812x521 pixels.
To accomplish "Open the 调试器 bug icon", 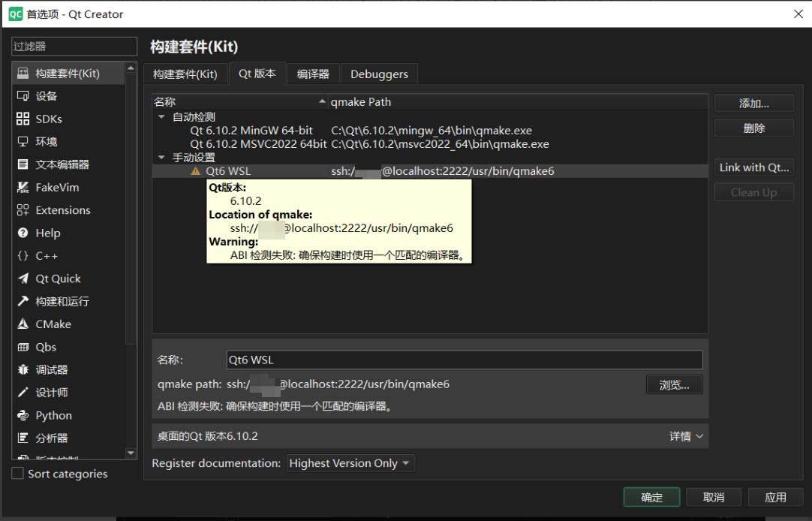I will tap(23, 369).
